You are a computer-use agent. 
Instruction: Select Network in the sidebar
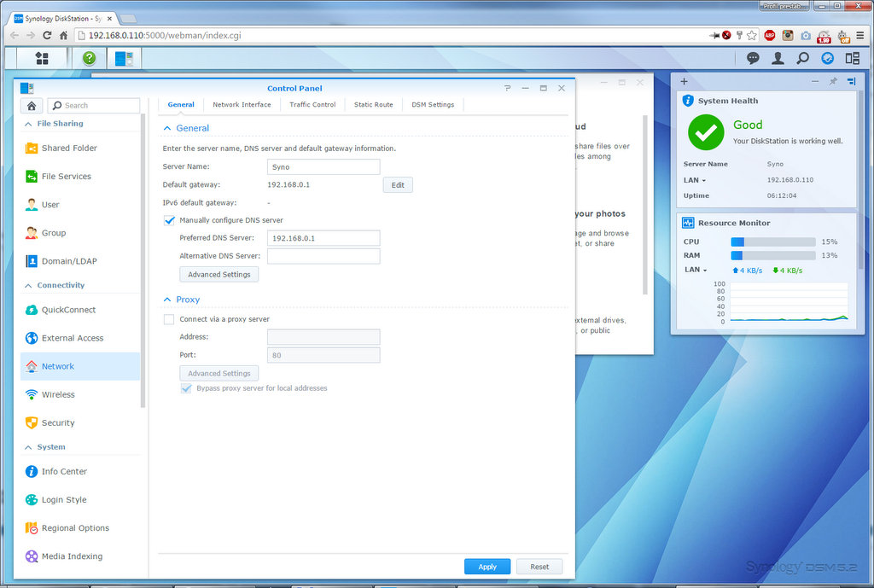(80, 366)
